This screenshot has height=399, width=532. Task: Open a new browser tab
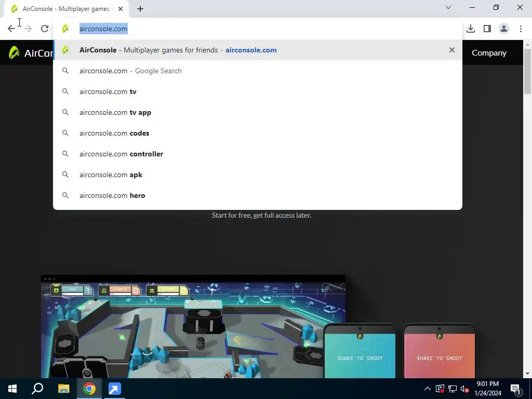tap(140, 9)
